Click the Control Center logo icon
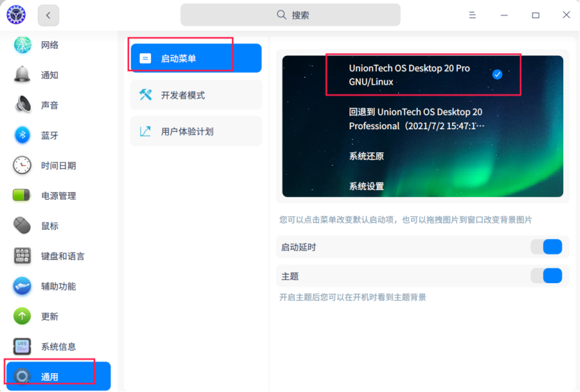 tap(16, 15)
